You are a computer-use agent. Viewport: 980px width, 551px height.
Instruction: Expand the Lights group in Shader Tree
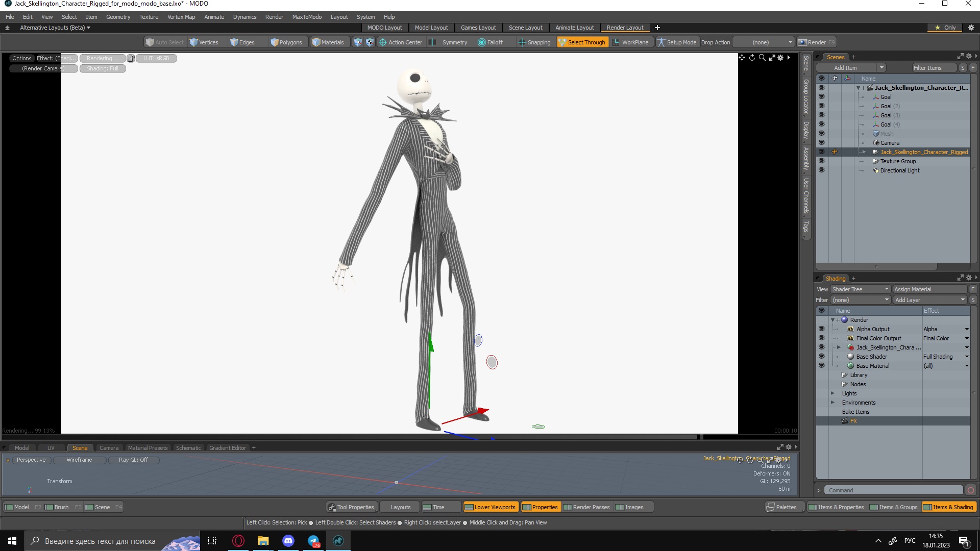pyautogui.click(x=832, y=393)
